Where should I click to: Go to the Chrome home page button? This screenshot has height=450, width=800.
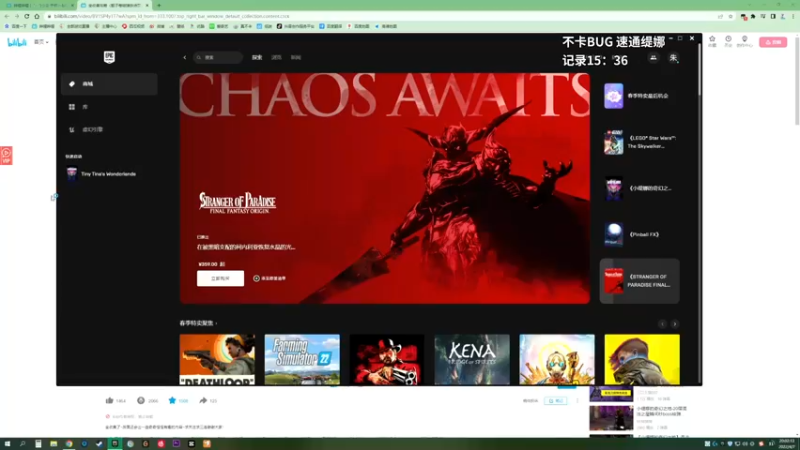(37, 16)
